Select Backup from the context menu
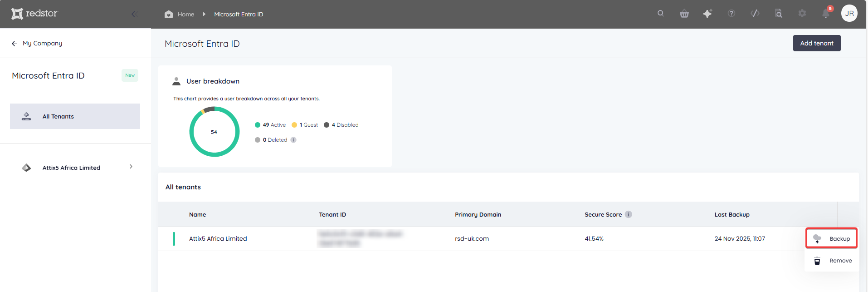This screenshot has width=868, height=292. point(831,238)
